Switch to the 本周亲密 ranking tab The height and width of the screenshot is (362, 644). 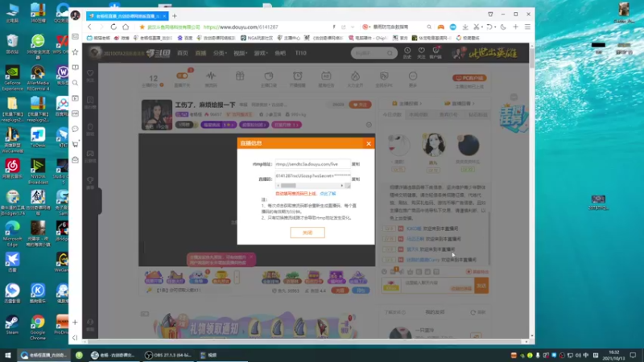pyautogui.click(x=418, y=115)
